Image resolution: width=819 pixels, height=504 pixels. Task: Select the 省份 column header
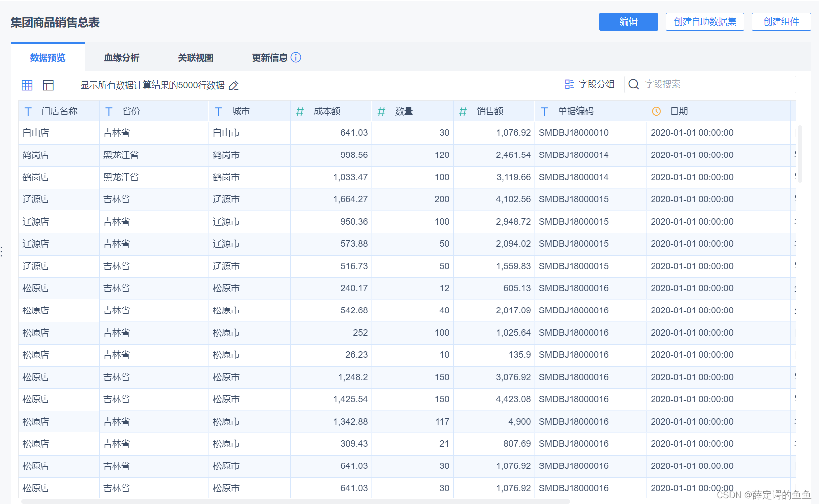pyautogui.click(x=154, y=111)
